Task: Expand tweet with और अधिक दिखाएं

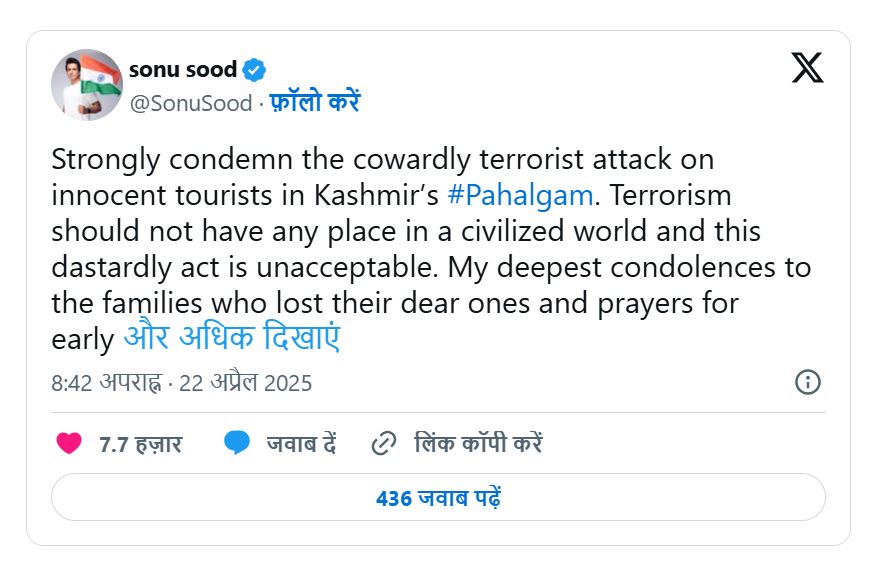Action: click(231, 338)
